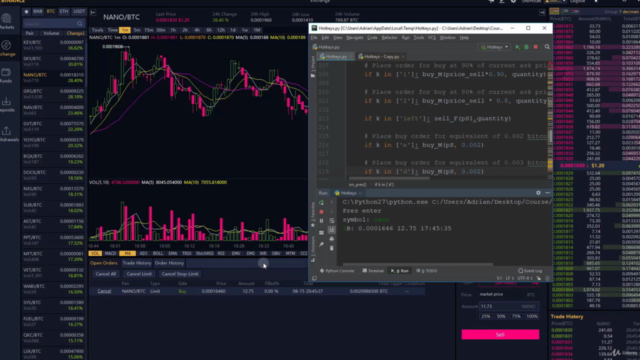640x360 pixels.
Task: Select the BNB market tab
Action: pyautogui.click(x=38, y=11)
